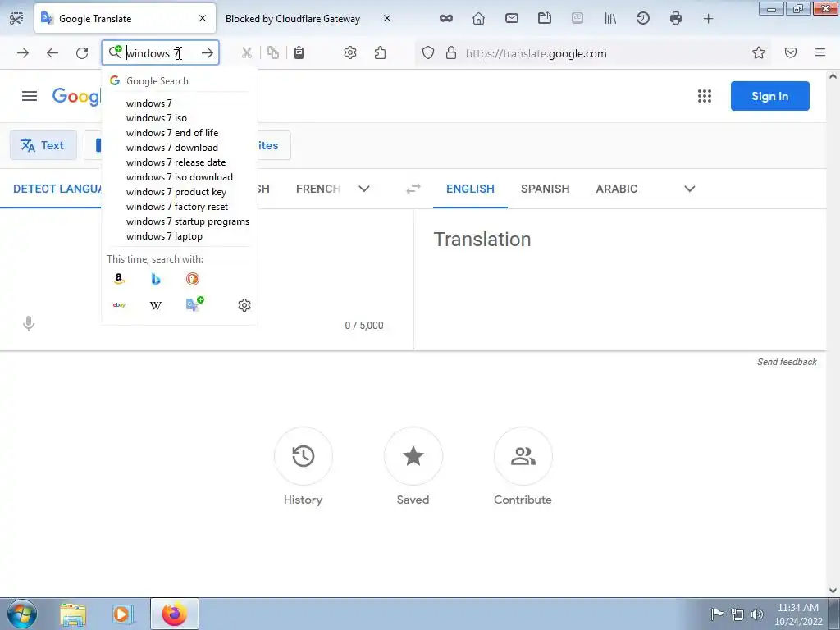840x630 pixels.
Task: Click the microphone voice input icon
Action: point(29,323)
